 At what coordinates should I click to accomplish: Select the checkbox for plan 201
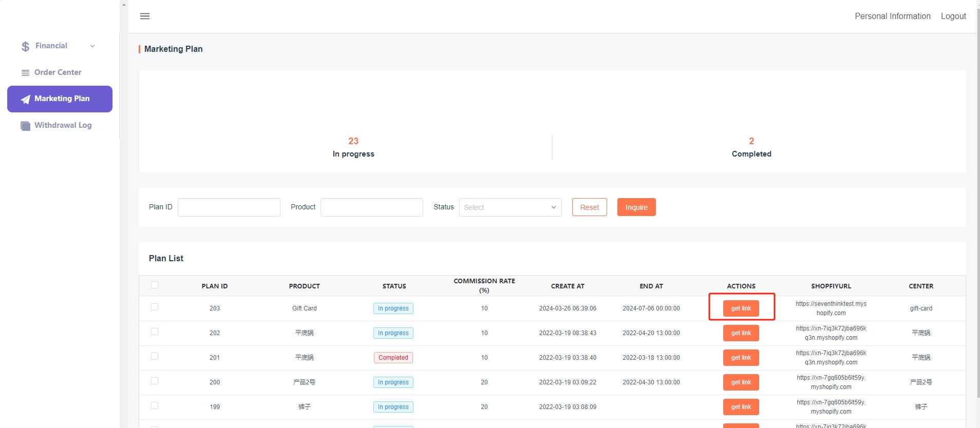pyautogui.click(x=155, y=356)
